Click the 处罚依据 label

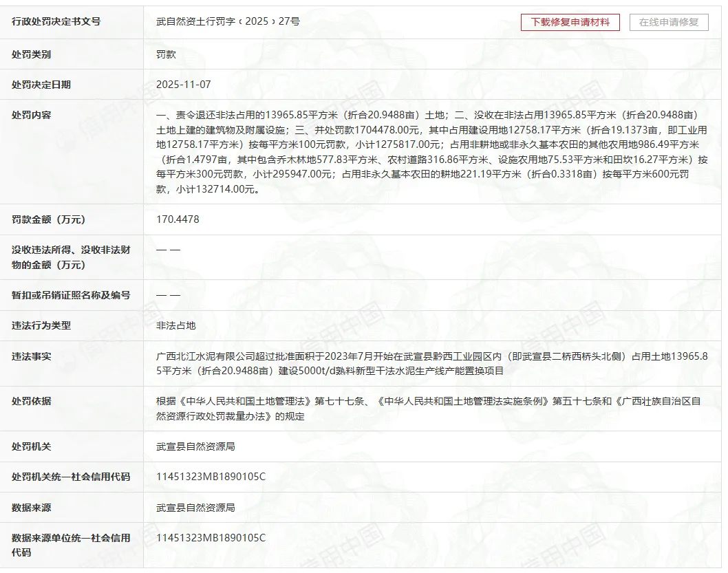coord(31,401)
